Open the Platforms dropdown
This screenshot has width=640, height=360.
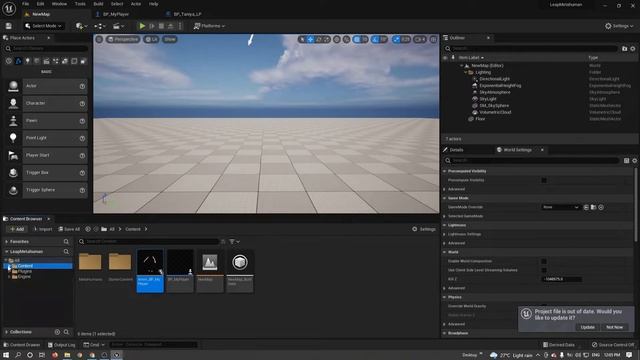(x=209, y=26)
